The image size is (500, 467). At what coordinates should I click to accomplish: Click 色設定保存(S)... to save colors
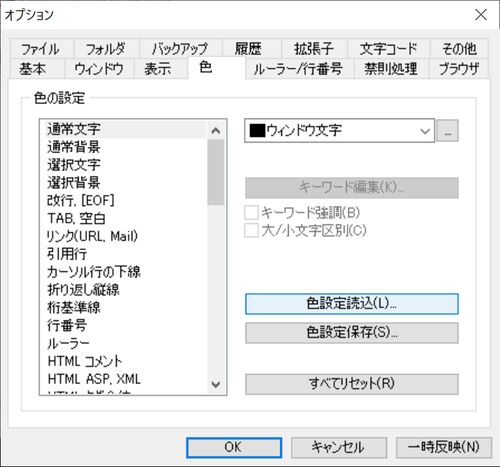coord(352,333)
